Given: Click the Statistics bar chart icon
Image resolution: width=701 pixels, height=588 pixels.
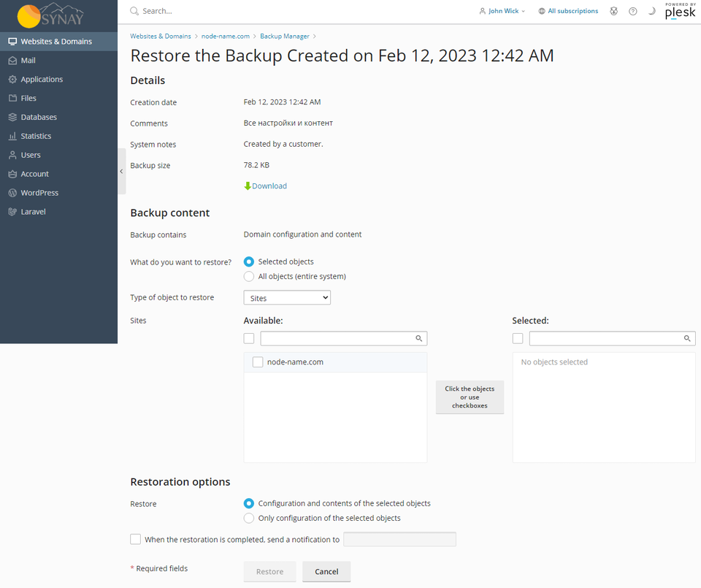Looking at the screenshot, I should (x=12, y=136).
